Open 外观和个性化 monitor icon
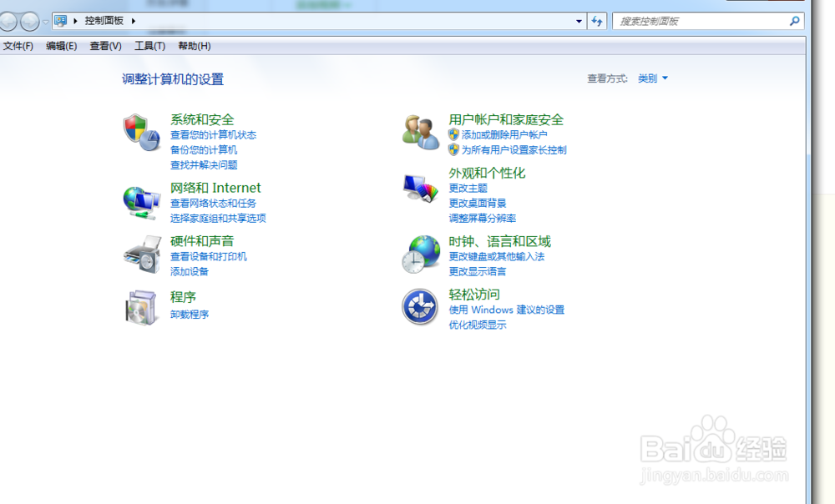The width and height of the screenshot is (835, 504). click(x=420, y=188)
